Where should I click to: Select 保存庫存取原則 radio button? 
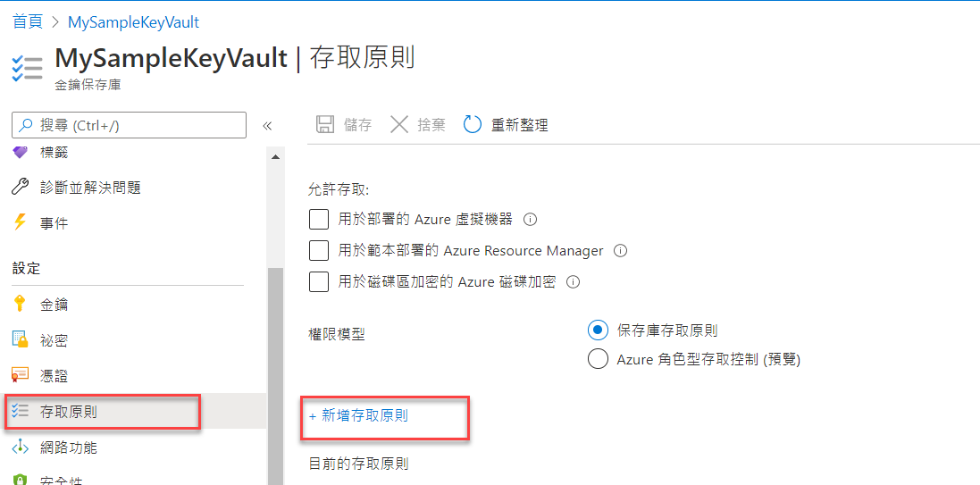coord(599,330)
